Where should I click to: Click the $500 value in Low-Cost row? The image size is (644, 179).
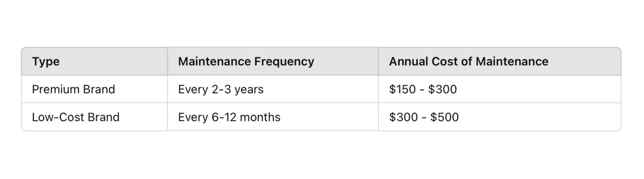point(444,117)
